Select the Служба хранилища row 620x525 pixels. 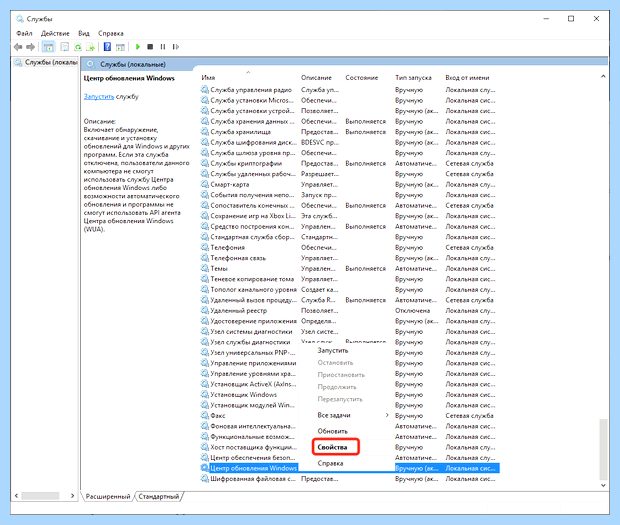point(350,132)
